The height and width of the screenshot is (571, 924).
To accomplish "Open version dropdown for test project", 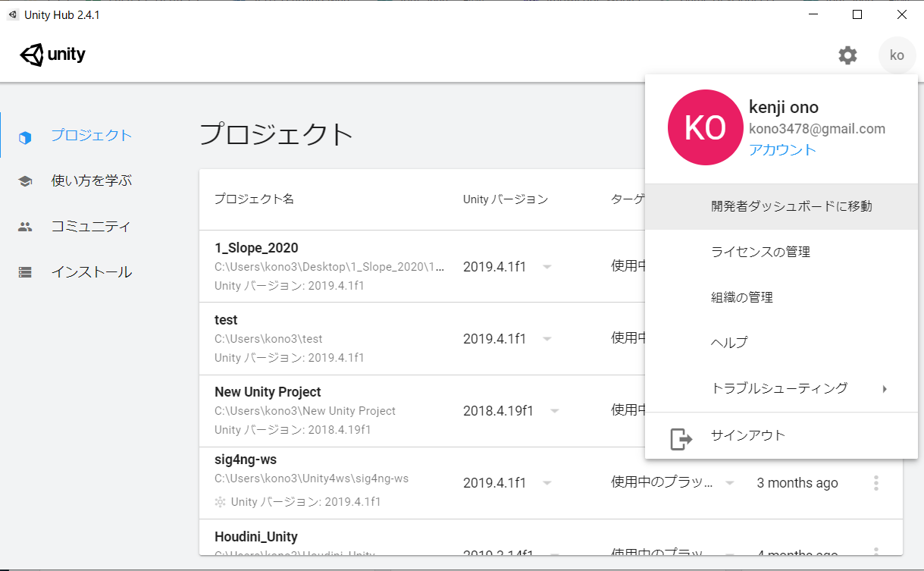I will coord(547,339).
